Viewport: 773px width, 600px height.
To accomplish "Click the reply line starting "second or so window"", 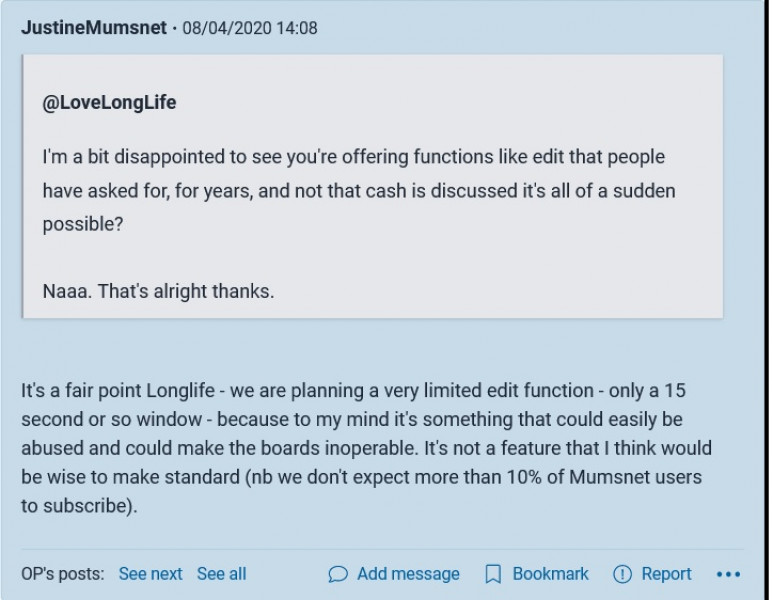I will [352, 420].
